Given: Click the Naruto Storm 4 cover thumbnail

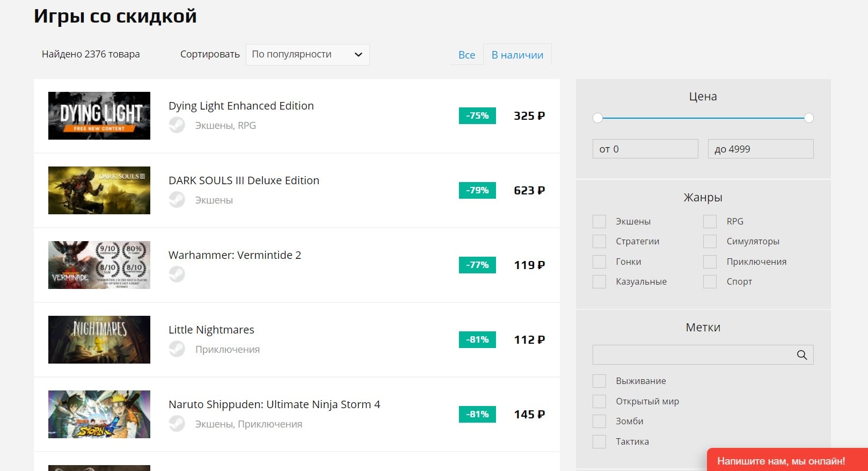Looking at the screenshot, I should [99, 414].
